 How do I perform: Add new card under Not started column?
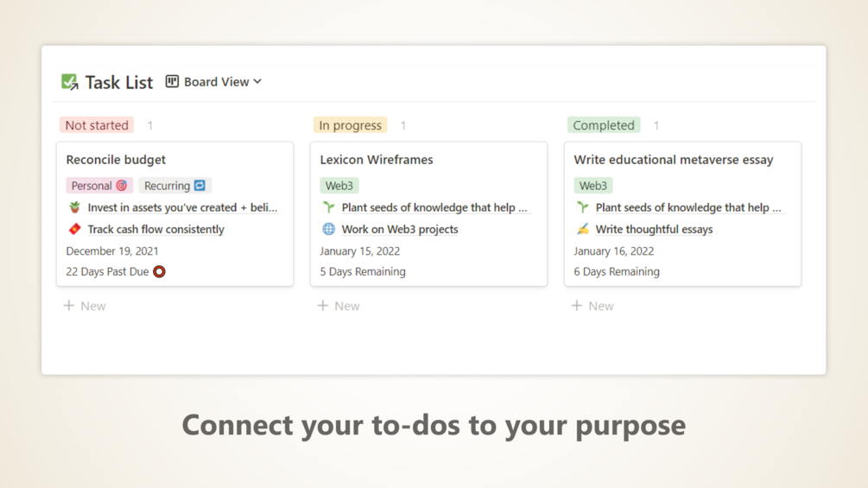[85, 306]
